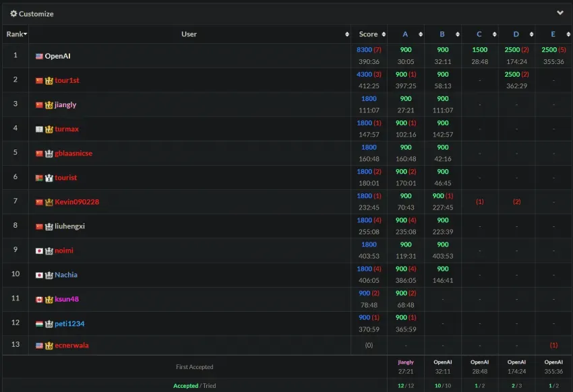Click the sort arrows beside Score

(384, 34)
